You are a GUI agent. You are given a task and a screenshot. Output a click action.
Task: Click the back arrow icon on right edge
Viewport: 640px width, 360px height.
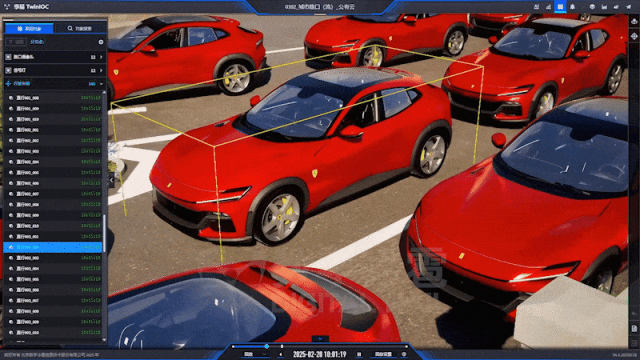click(x=634, y=313)
